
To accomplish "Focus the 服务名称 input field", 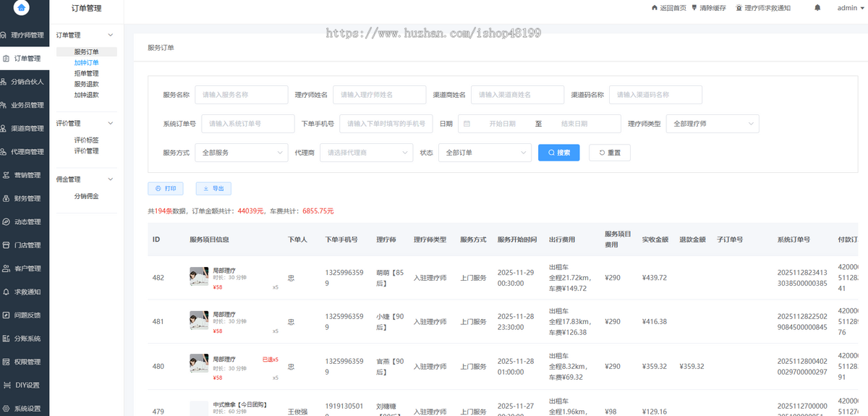I will 242,95.
